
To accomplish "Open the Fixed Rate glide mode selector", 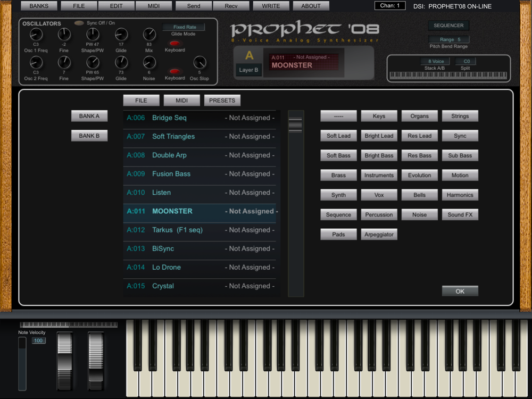I will pyautogui.click(x=184, y=27).
